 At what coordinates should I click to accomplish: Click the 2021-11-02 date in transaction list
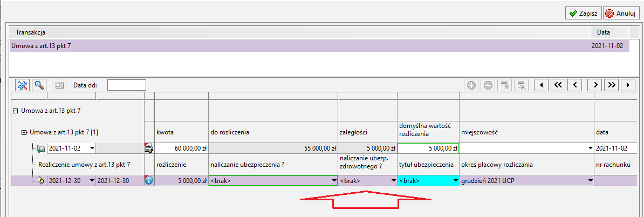coord(608,46)
